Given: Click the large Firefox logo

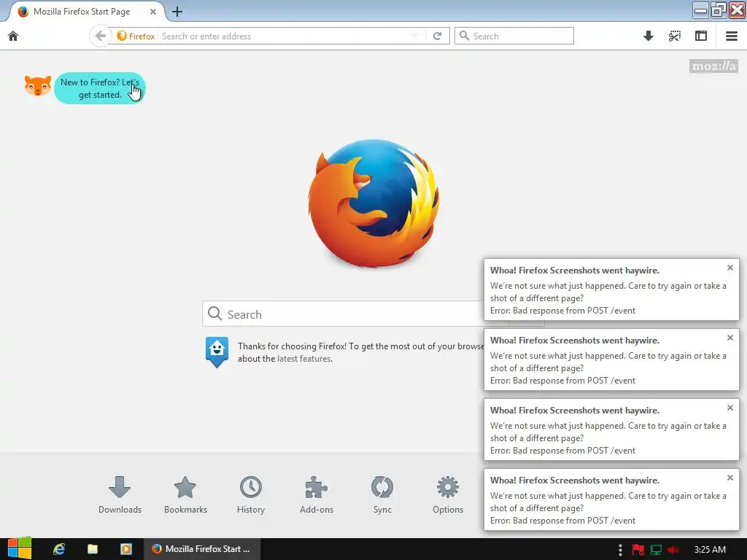Looking at the screenshot, I should pos(373,203).
